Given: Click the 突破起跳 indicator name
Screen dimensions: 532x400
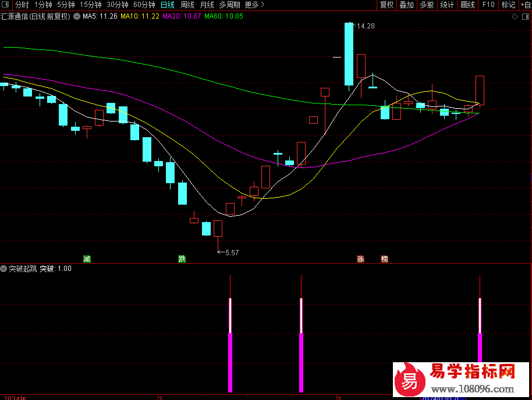Looking at the screenshot, I should 23,269.
